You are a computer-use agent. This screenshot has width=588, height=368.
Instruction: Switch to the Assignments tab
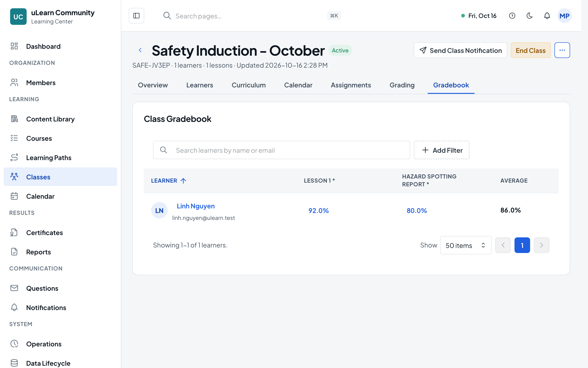tap(351, 85)
